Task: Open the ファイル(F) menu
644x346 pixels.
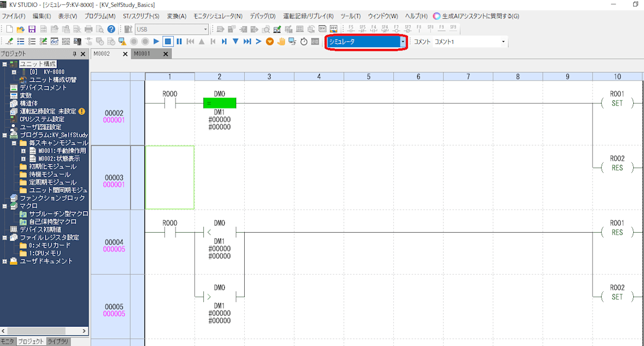Action: pos(14,16)
